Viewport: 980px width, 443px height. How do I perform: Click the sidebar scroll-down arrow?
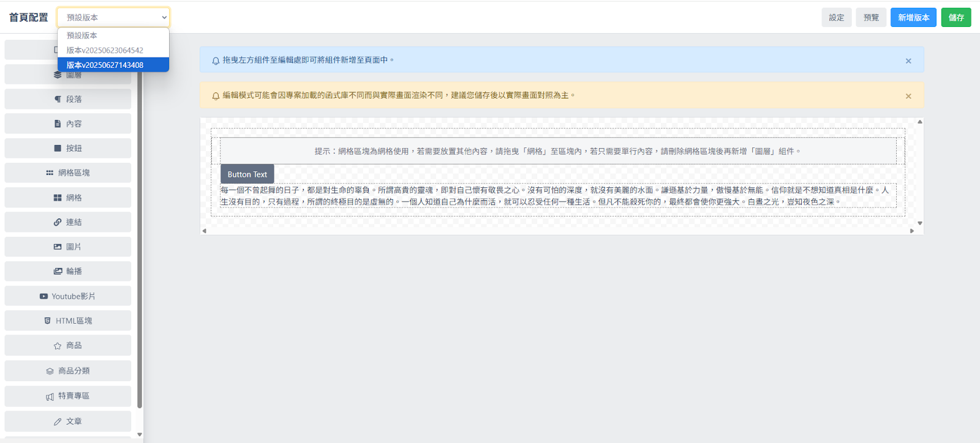(x=140, y=434)
